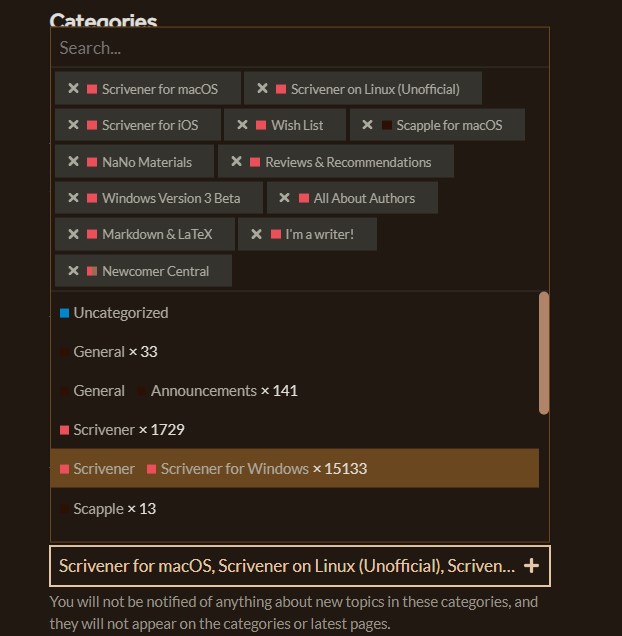Remove the Scrivener for macOS tag
Viewport: 622px width, 636px height.
(x=73, y=88)
